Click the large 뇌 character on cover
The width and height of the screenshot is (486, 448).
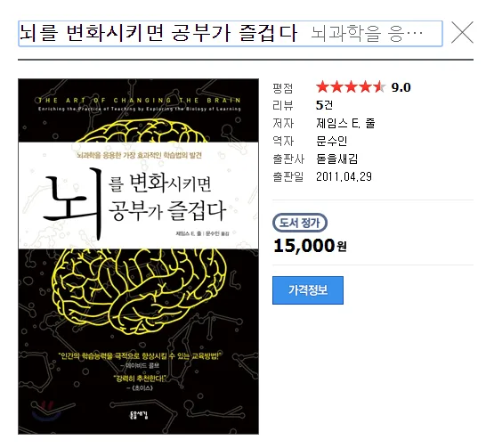74,203
